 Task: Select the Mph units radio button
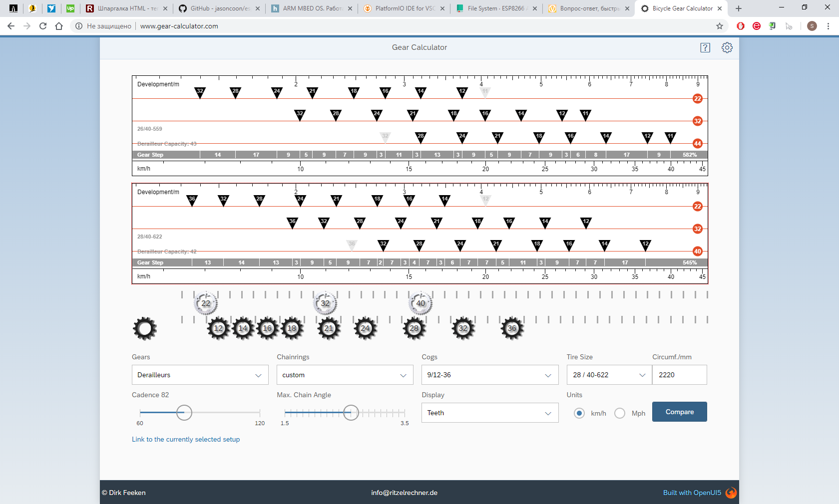[620, 413]
